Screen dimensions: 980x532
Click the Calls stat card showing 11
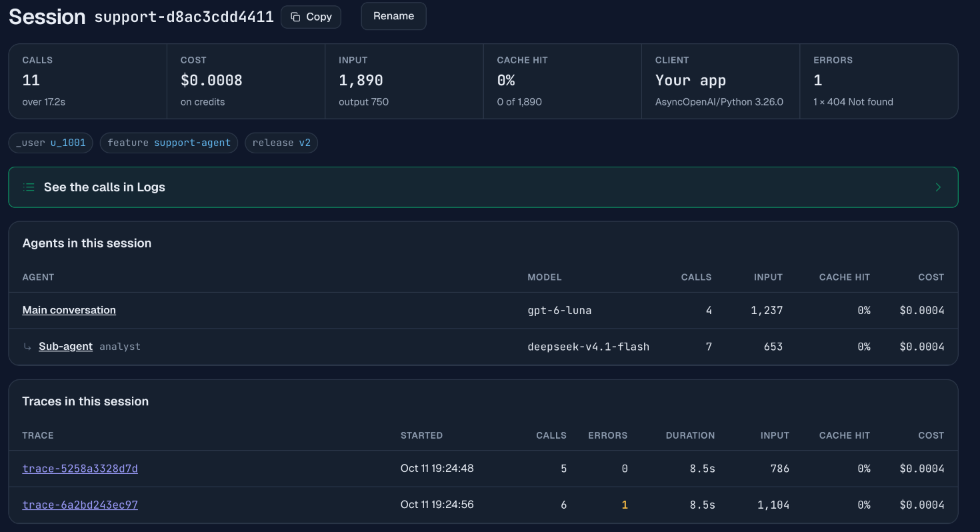pos(88,81)
